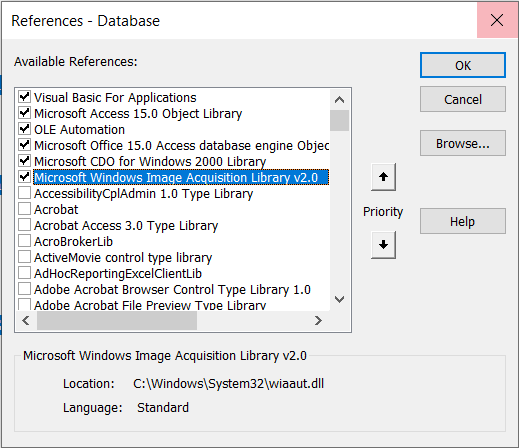Click the horizontal scroll left arrow
This screenshot has width=519, height=448.
coord(26,321)
